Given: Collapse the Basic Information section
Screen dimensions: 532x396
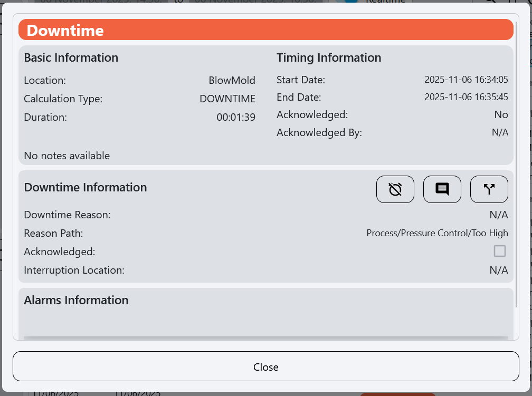Looking at the screenshot, I should (71, 57).
